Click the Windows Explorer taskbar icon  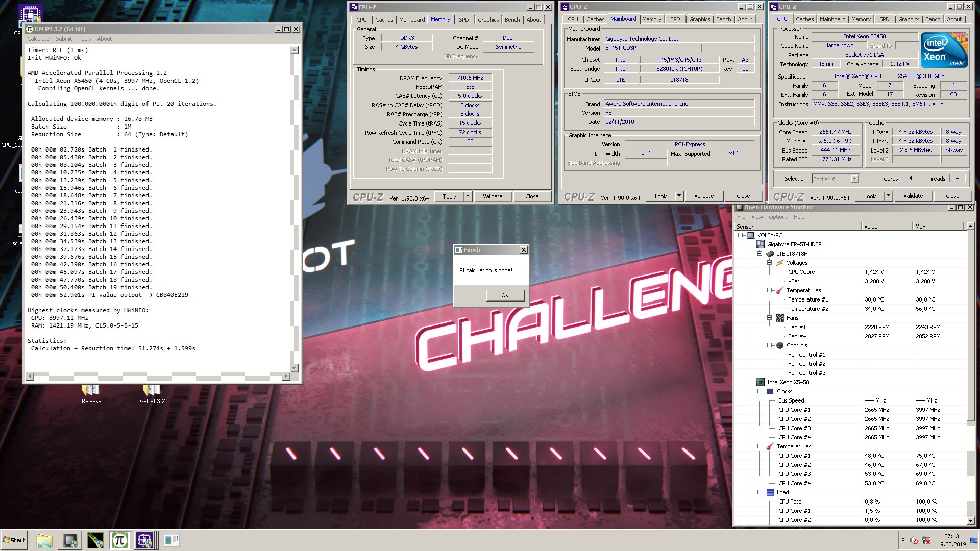pos(44,540)
